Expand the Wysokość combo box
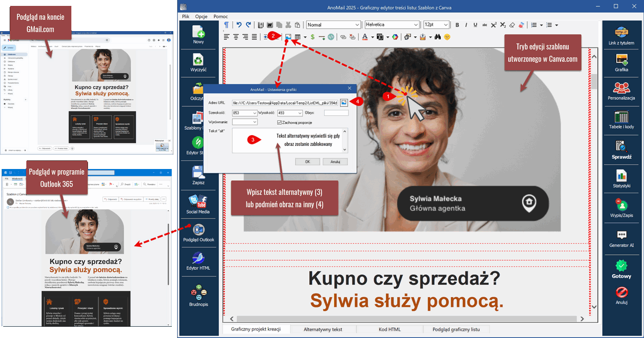 point(300,113)
